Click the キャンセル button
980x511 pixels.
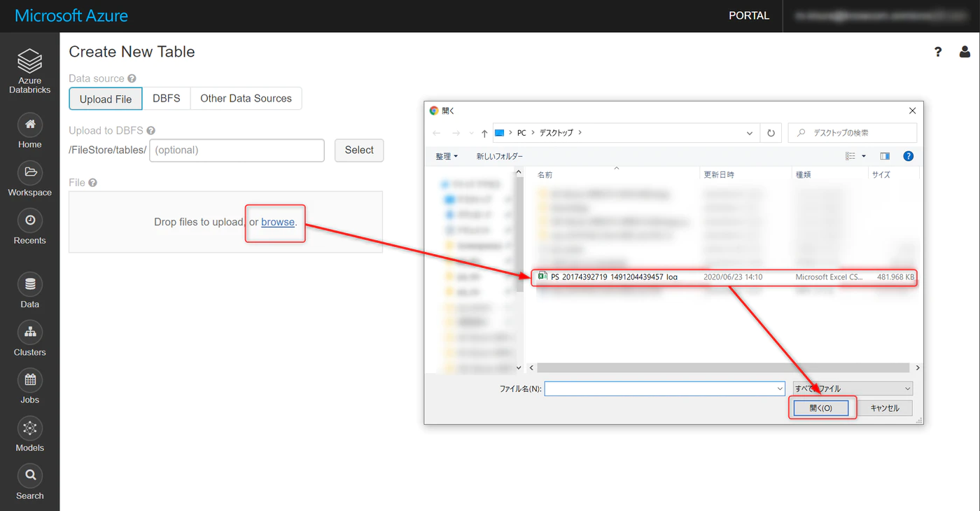(x=885, y=408)
